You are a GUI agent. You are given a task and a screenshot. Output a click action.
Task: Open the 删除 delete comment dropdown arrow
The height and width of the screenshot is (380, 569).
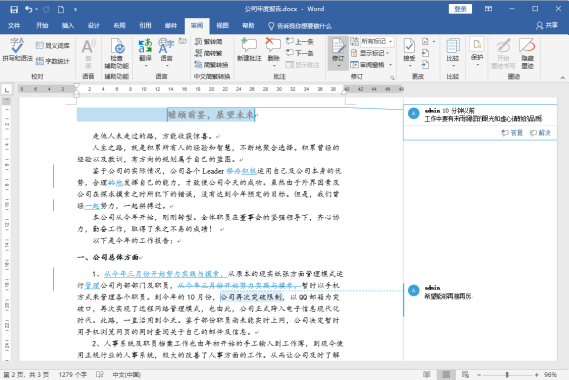click(274, 66)
